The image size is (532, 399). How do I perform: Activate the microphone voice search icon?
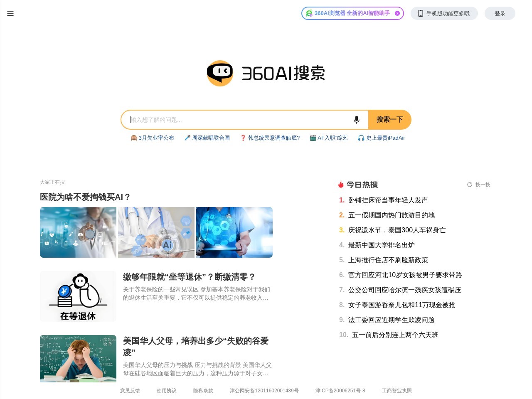point(357,120)
